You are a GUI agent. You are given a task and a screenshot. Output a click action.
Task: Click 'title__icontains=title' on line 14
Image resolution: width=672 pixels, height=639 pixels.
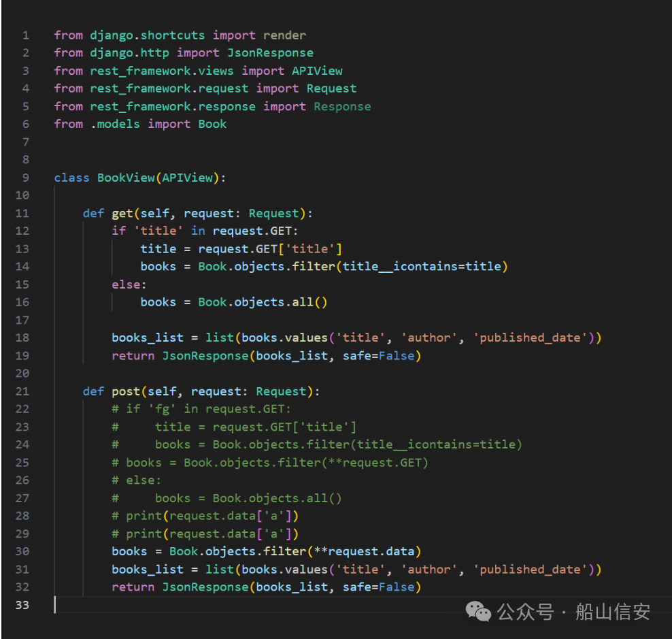point(421,266)
